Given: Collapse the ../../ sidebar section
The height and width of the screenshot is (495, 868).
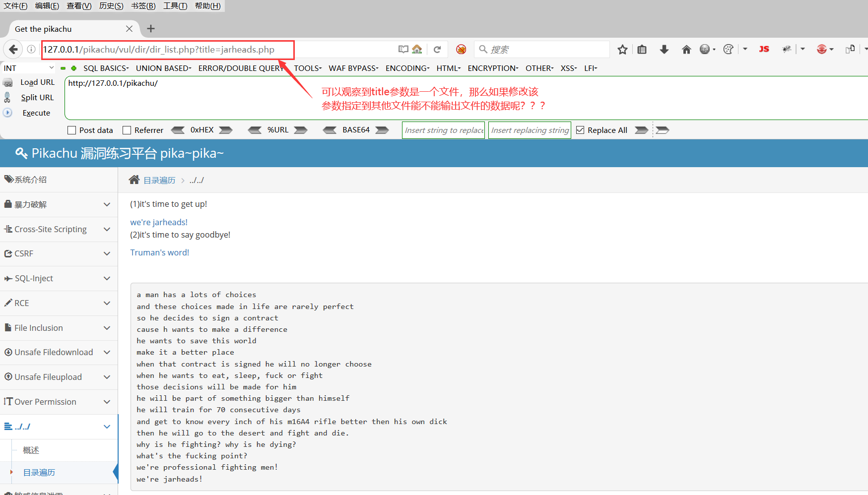Looking at the screenshot, I should coord(59,427).
